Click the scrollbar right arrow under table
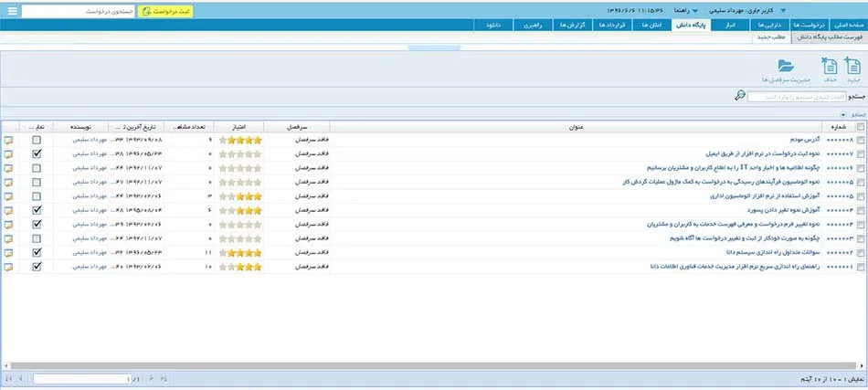 coord(862,365)
